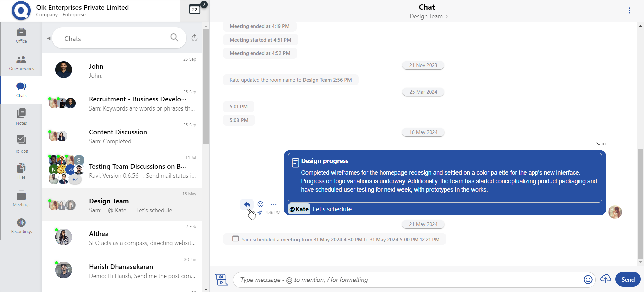Collapse the chats panel with left arrow

pos(49,38)
